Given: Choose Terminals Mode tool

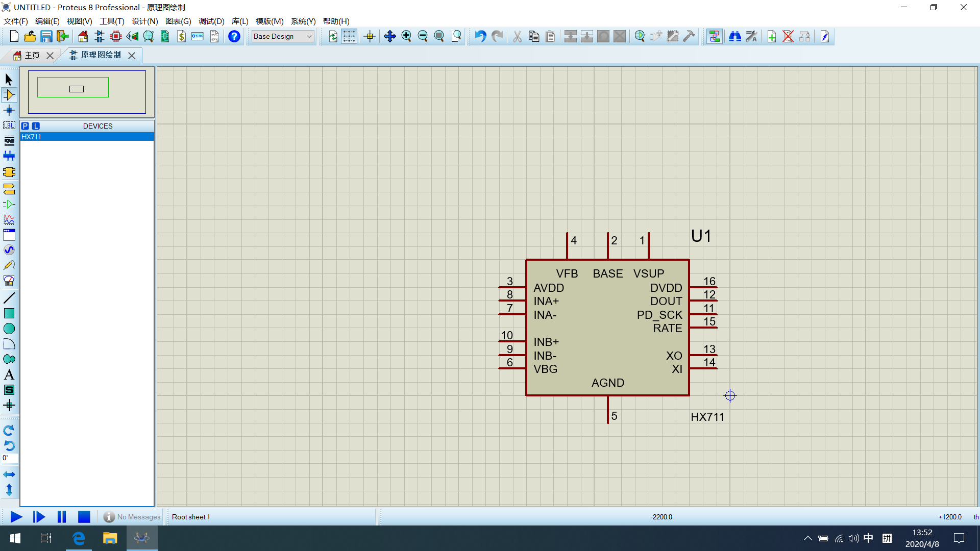Looking at the screenshot, I should tap(9, 189).
